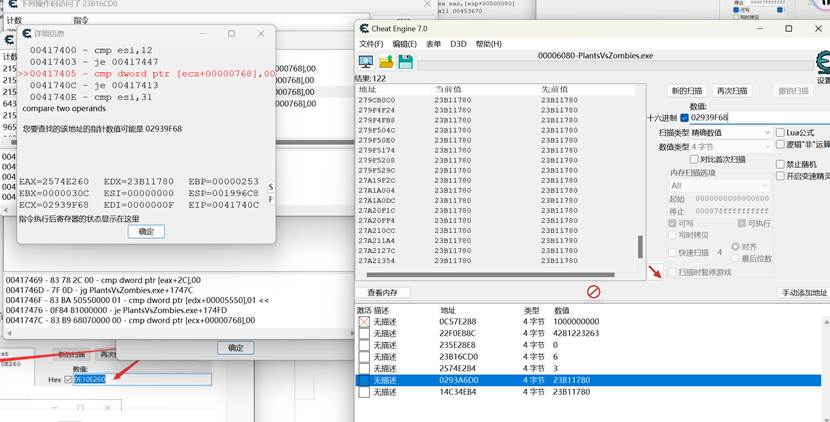Toggle the 十六进制 hex checkbox
Image resolution: width=830 pixels, height=422 pixels.
[x=684, y=118]
